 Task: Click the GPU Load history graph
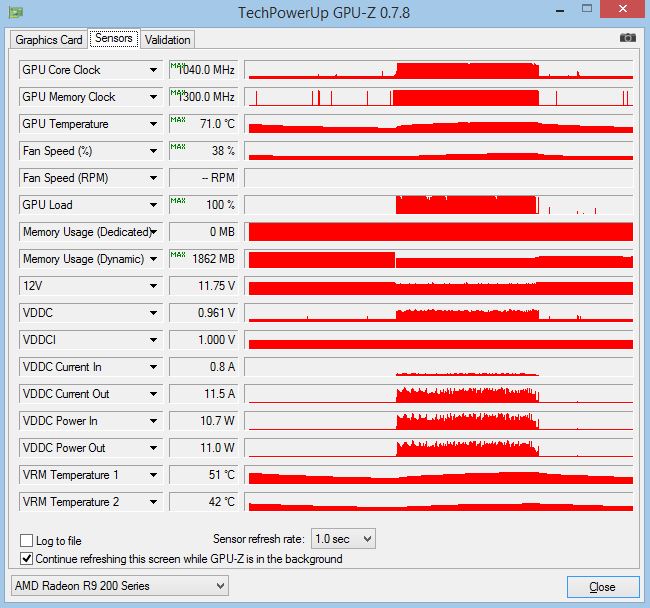(x=439, y=205)
